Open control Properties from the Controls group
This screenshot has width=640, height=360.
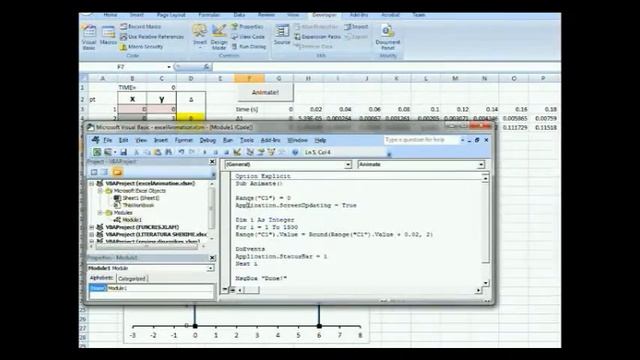pyautogui.click(x=247, y=27)
